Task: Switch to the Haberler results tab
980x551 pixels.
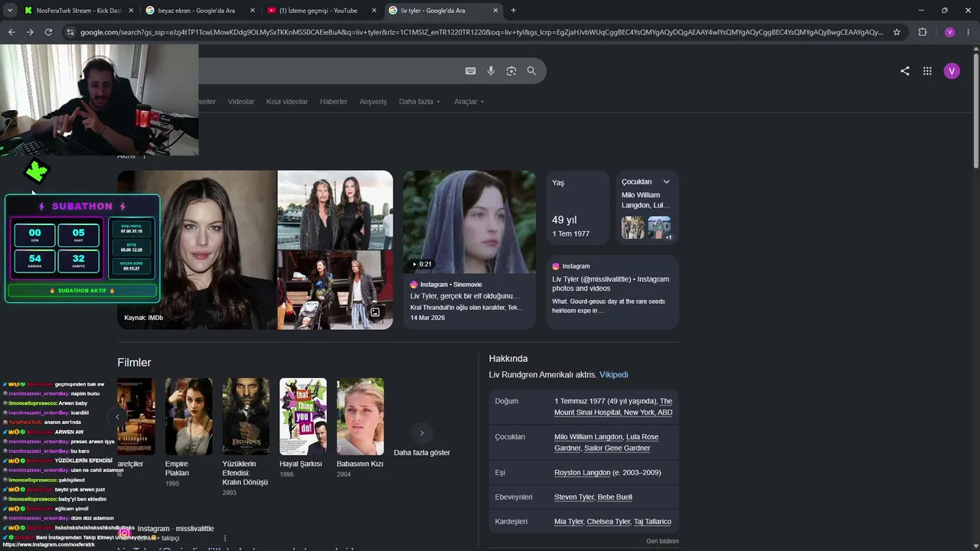Action: 334,102
